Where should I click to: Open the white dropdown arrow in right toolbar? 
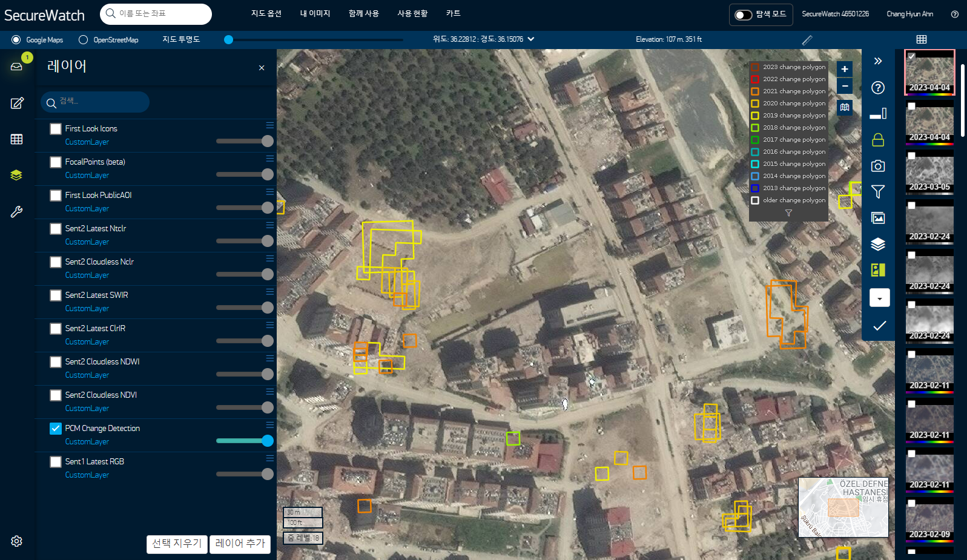pyautogui.click(x=879, y=298)
